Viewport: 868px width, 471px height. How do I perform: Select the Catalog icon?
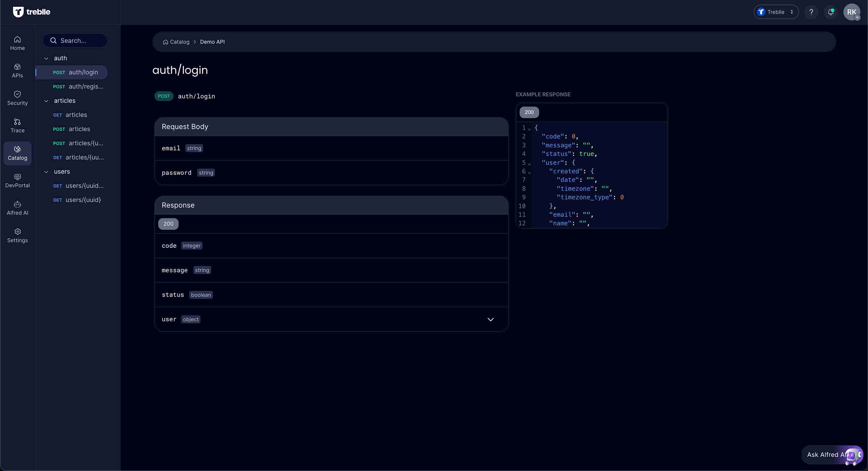click(x=17, y=153)
